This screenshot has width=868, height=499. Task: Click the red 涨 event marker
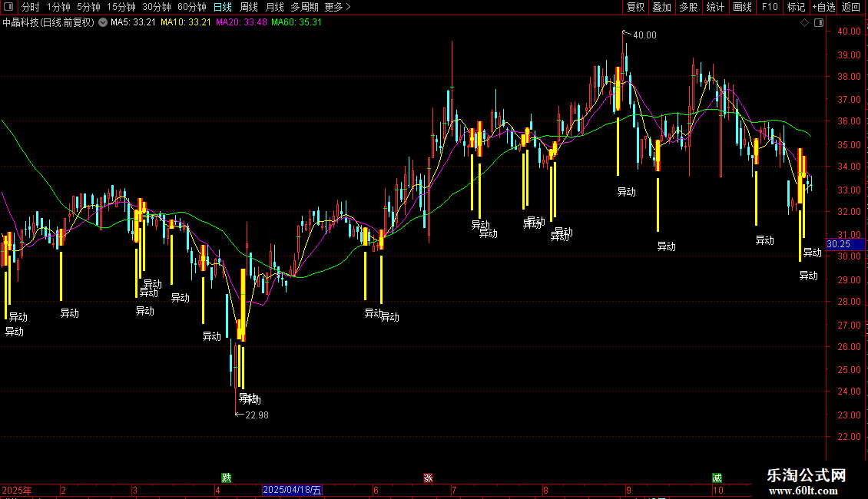tap(428, 478)
